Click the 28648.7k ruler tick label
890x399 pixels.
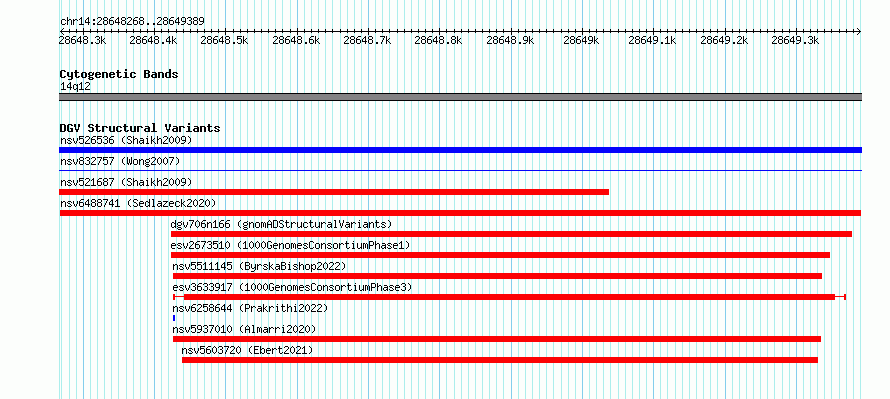click(x=367, y=40)
